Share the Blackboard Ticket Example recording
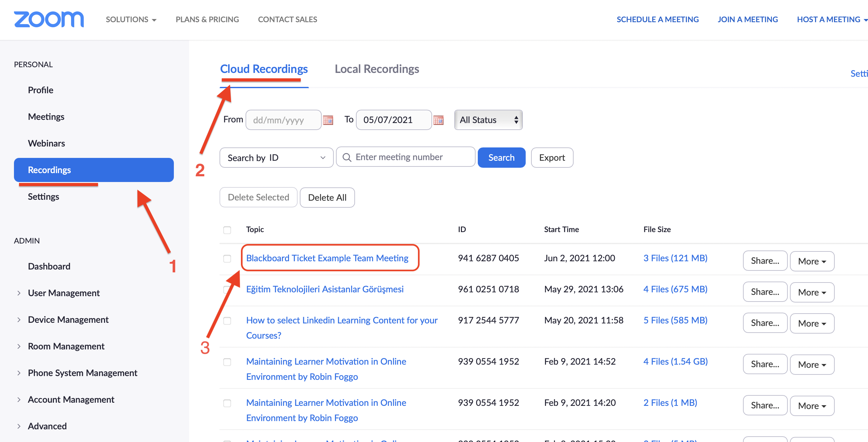The image size is (868, 442). [x=765, y=261]
